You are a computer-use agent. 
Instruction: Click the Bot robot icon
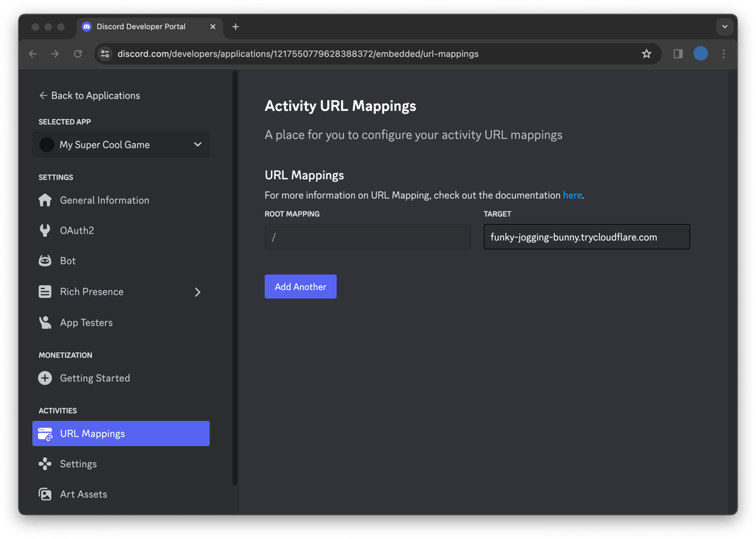45,261
